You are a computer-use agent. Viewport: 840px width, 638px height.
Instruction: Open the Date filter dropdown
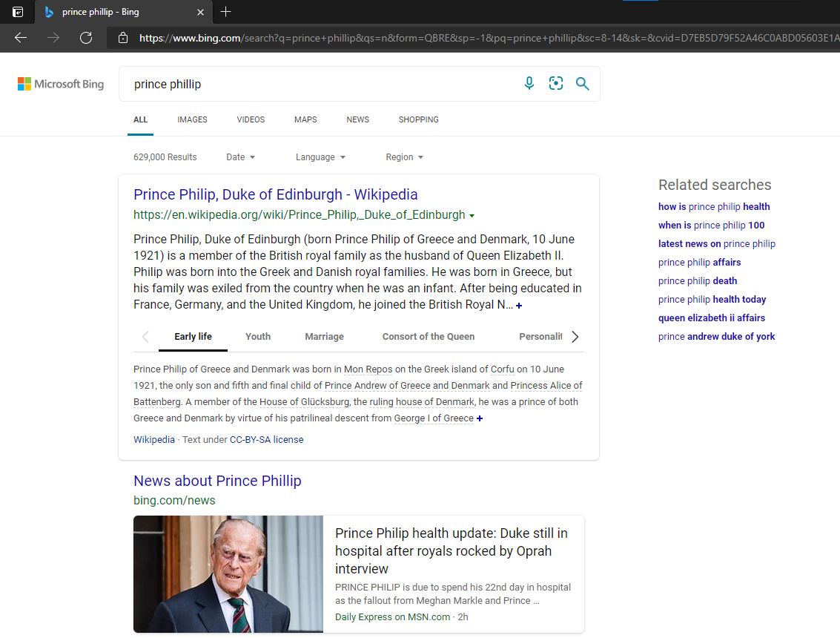[x=240, y=157]
